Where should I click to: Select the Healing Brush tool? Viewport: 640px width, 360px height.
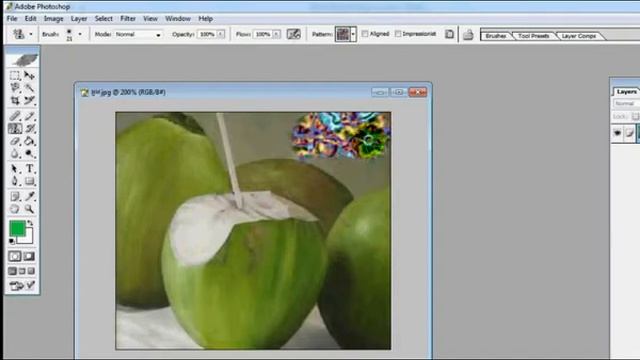(15, 116)
